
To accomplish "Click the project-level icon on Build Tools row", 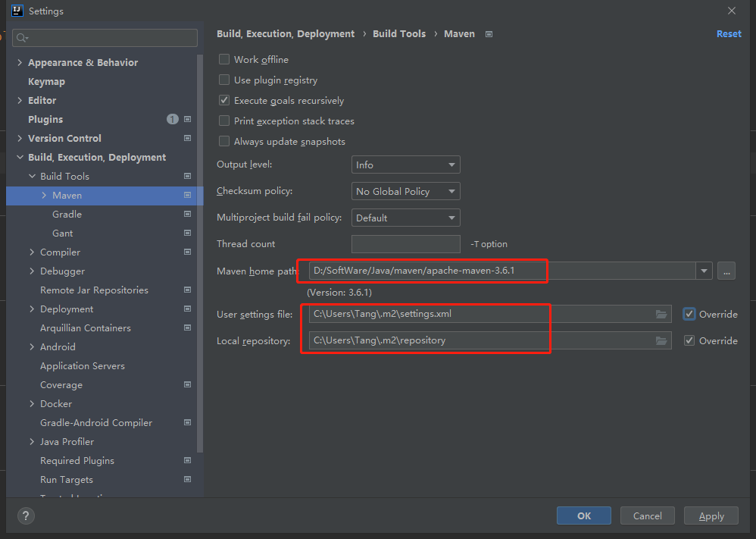I will pos(188,176).
